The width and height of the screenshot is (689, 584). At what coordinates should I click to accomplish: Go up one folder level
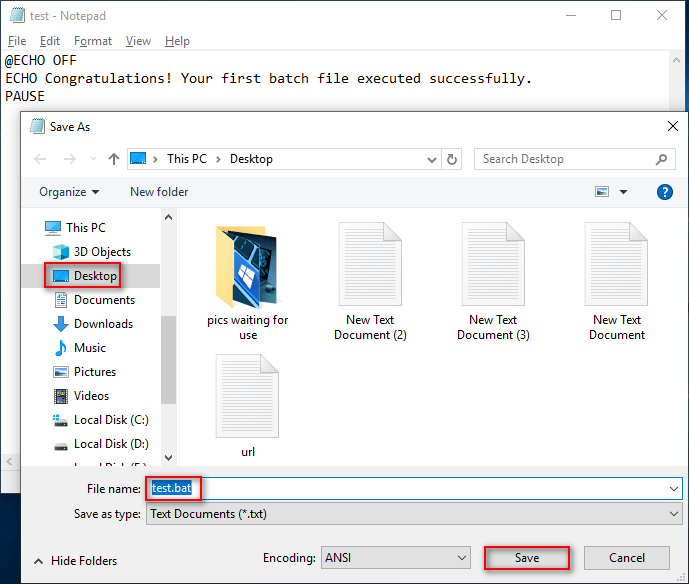[x=114, y=159]
